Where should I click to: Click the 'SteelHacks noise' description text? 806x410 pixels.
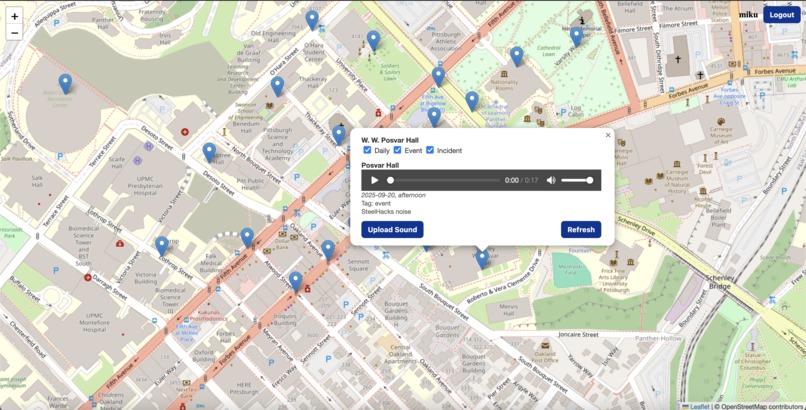[386, 211]
